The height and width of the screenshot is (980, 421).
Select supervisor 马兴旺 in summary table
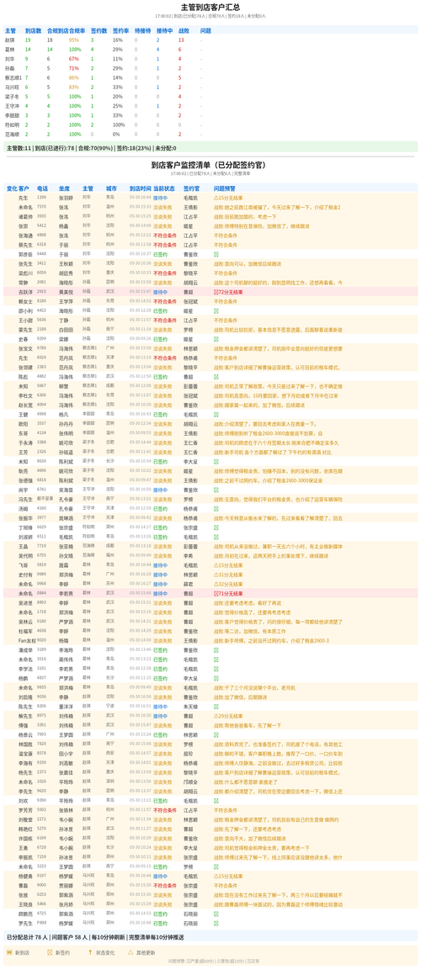(11, 87)
